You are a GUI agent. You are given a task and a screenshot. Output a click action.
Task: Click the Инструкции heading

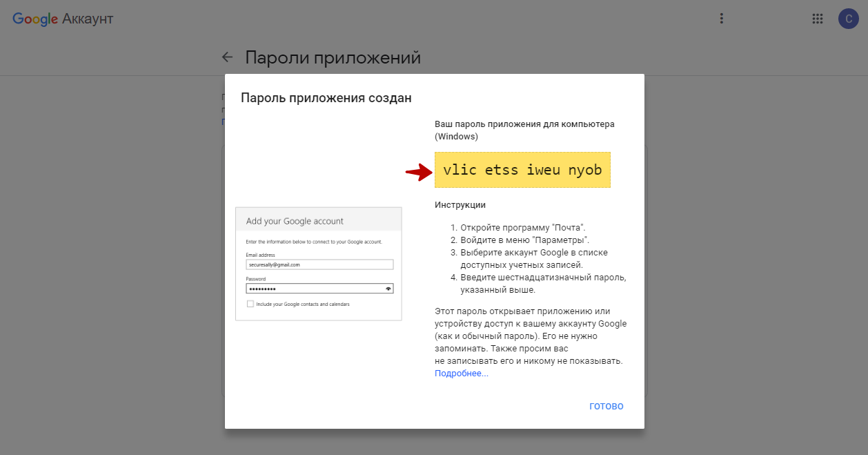click(460, 205)
